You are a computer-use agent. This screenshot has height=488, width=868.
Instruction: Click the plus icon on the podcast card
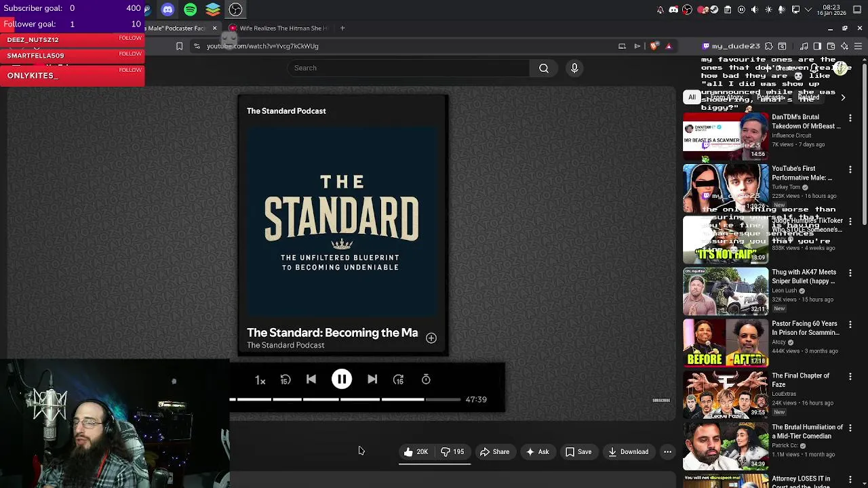431,338
